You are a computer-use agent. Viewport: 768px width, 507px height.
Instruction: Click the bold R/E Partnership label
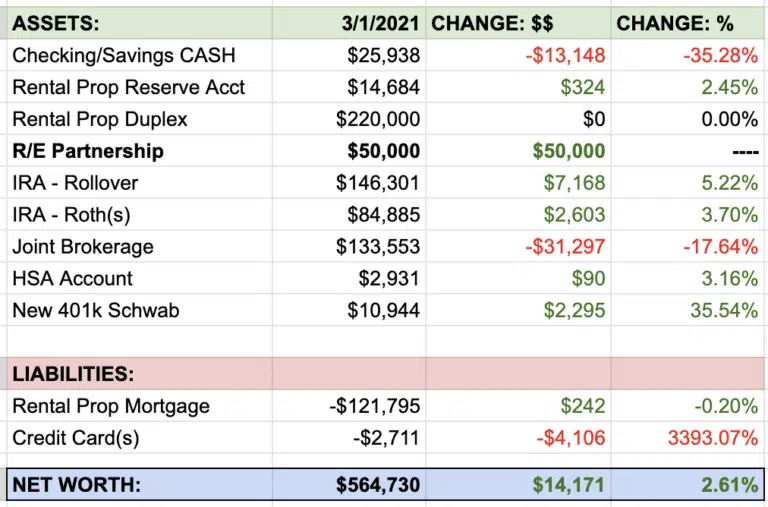point(88,151)
